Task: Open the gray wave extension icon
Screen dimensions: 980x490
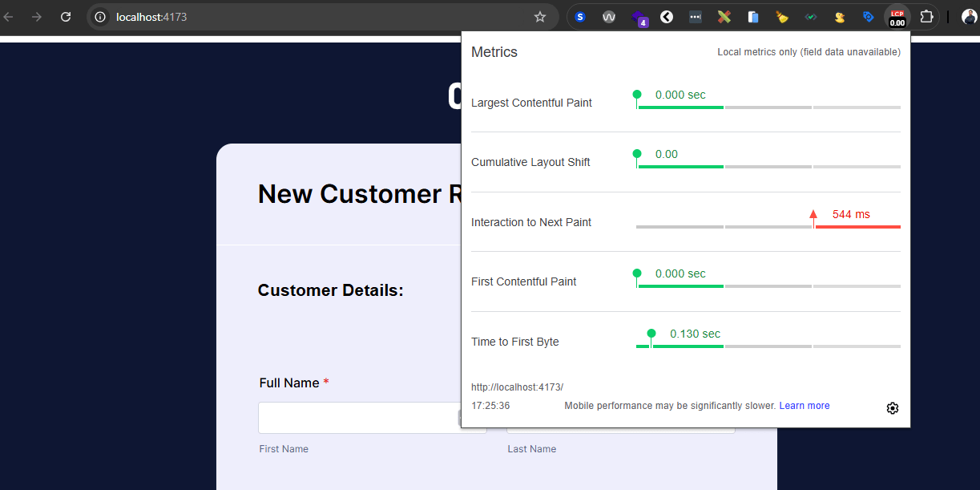Action: (609, 17)
